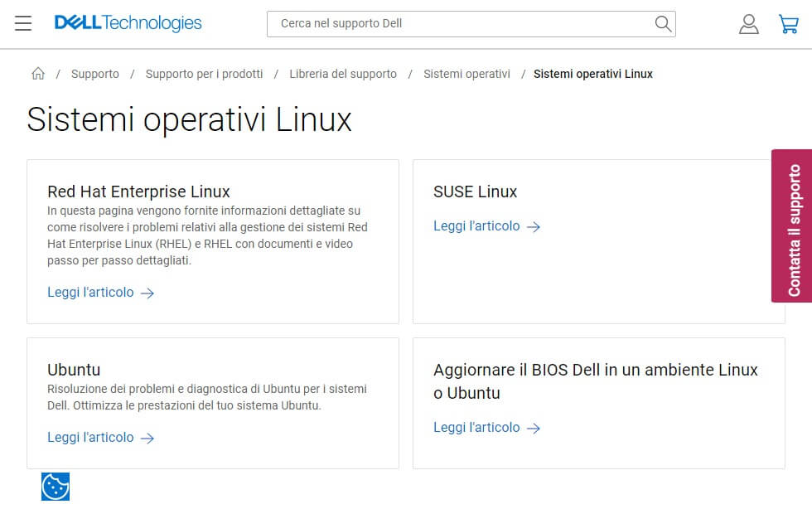This screenshot has width=812, height=509.
Task: Go to home via breadcrumb house icon
Action: pos(38,74)
